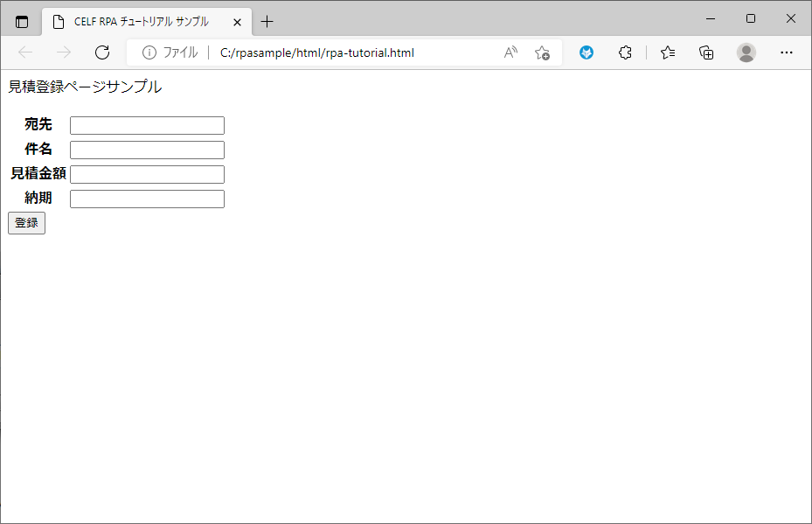Click the site information icon
812x524 pixels.
(149, 52)
